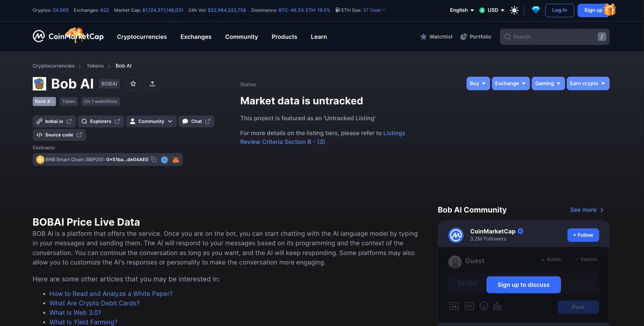This screenshot has width=644, height=326.
Task: Click the poll chart icon in the post box
Action: [x=497, y=306]
